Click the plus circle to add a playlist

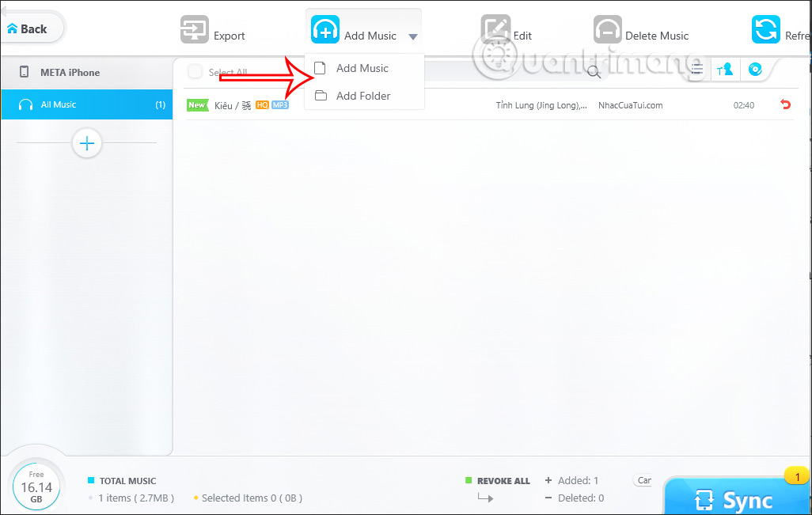(86, 143)
